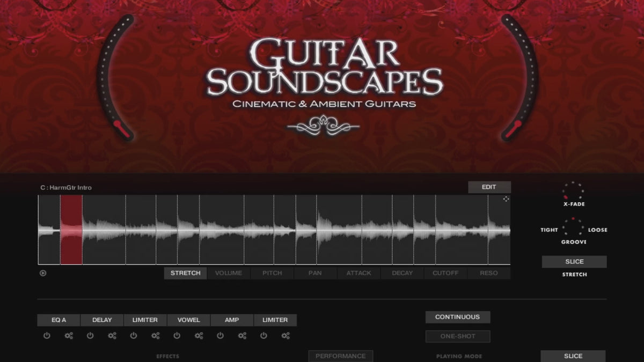Click the move icon in waveform corner

(506, 199)
